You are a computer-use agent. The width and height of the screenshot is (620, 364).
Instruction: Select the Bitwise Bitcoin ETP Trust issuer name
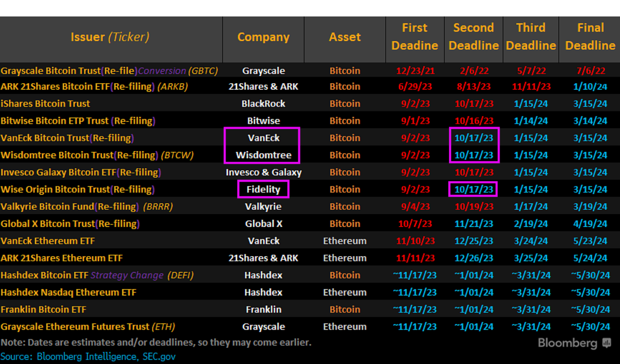click(x=78, y=121)
